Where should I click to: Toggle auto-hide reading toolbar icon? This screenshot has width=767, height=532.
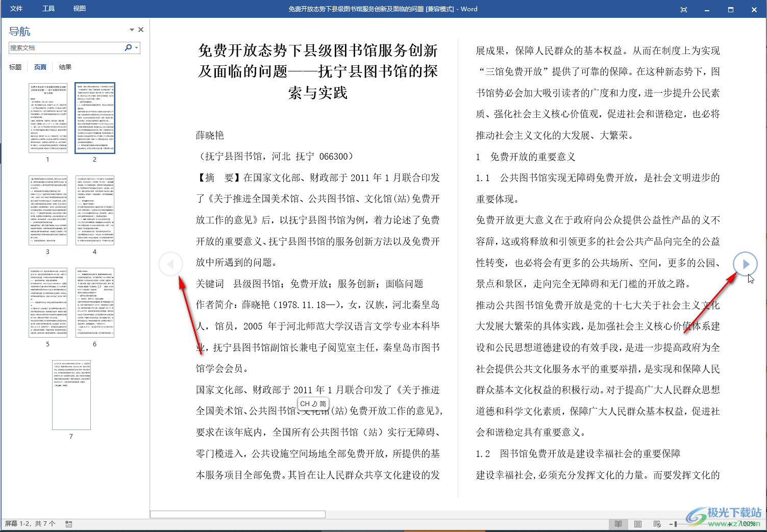click(x=684, y=9)
